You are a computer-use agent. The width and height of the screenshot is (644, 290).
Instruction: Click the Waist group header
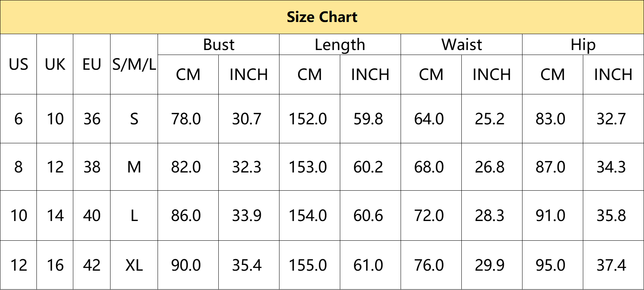pos(462,45)
